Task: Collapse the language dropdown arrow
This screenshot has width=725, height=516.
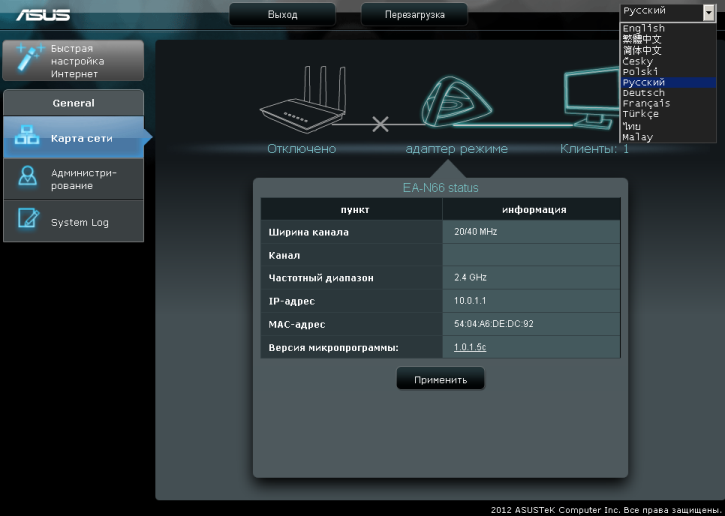Action: [708, 12]
